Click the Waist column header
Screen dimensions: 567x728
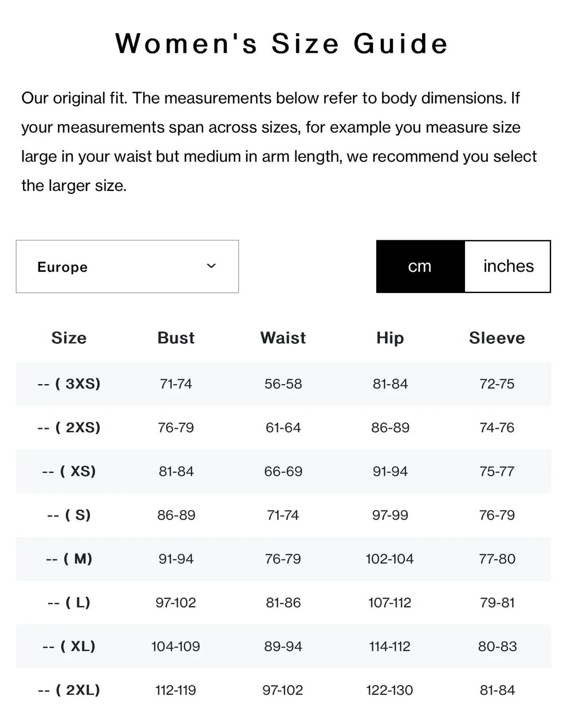[x=283, y=338]
